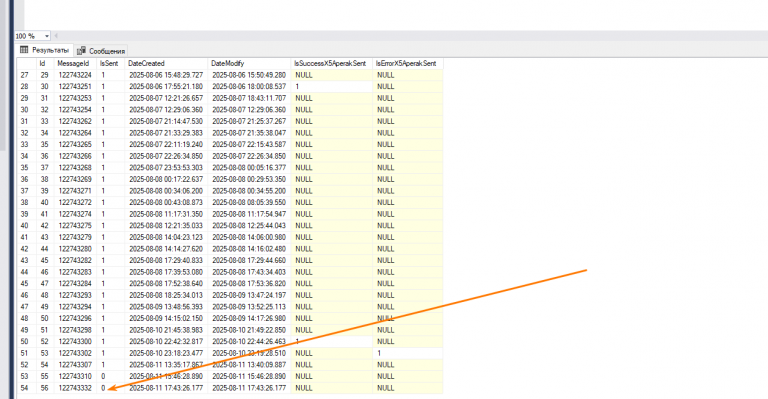Click the results grid icon on Результаты tab

pos(24,50)
